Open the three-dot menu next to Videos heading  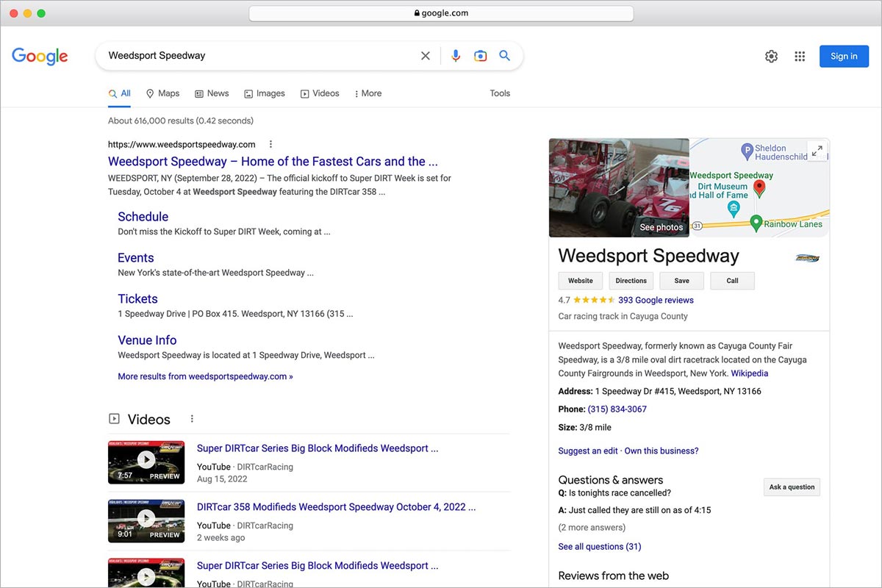click(192, 419)
